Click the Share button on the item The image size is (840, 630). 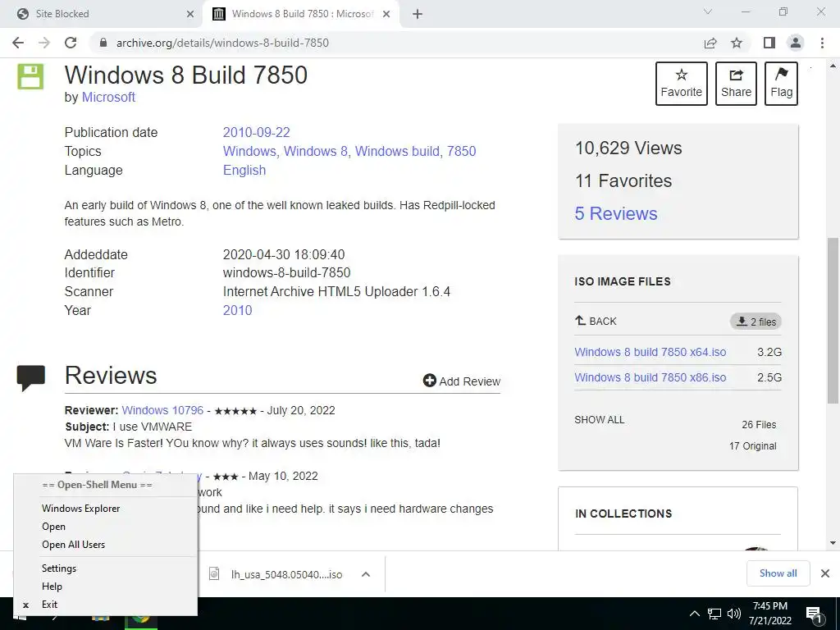coord(736,84)
